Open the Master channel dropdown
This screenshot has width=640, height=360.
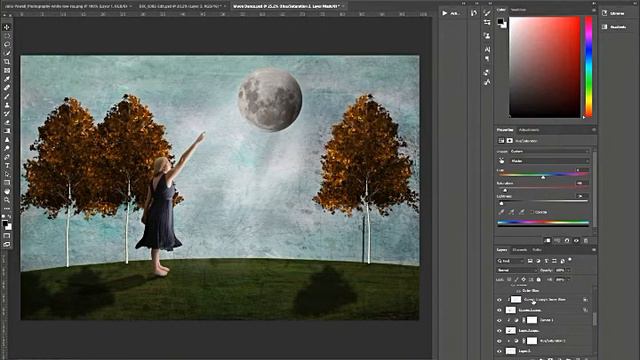pyautogui.click(x=549, y=161)
